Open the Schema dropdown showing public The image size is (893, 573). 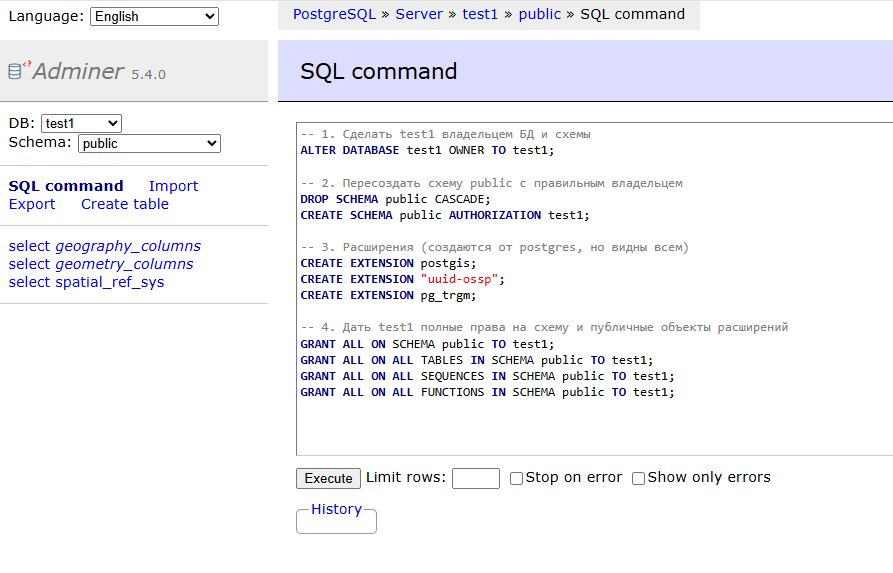[x=149, y=143]
